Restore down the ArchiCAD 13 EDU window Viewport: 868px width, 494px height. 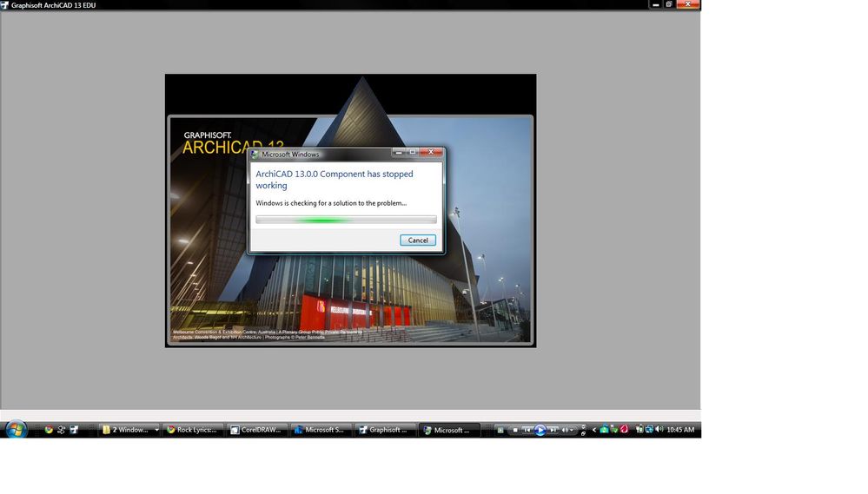point(669,4)
